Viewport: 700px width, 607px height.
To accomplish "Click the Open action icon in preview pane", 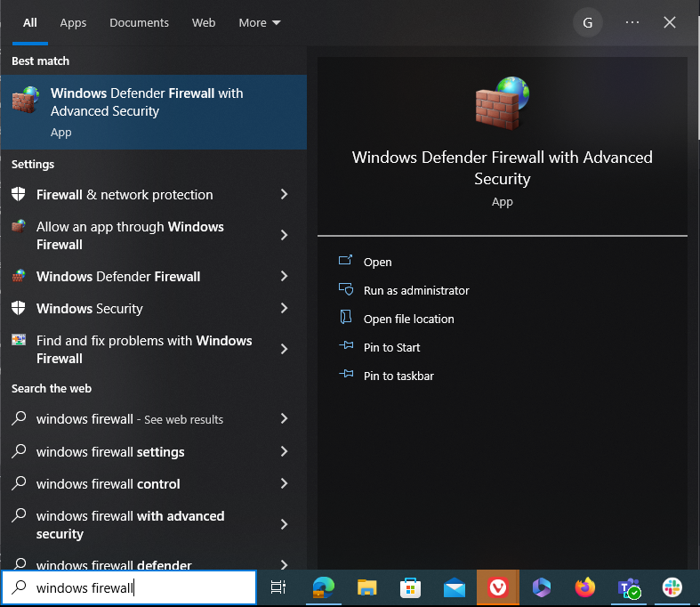I will tap(345, 261).
